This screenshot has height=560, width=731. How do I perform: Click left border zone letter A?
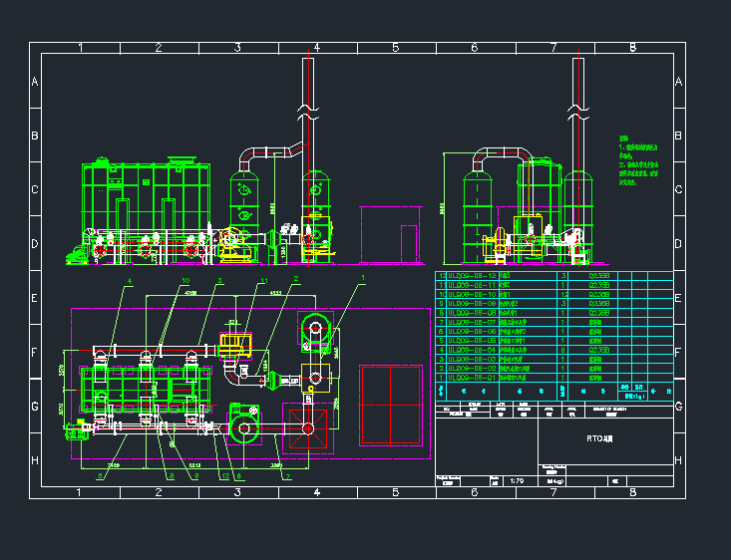click(35, 82)
